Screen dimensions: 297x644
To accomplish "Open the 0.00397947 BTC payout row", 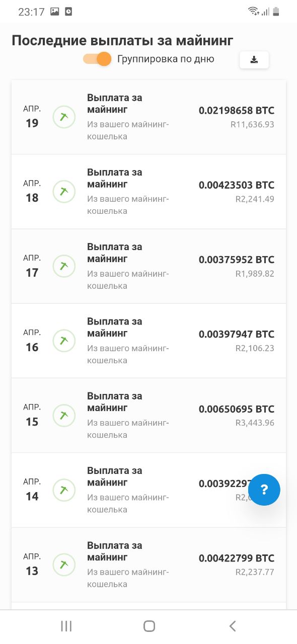I will click(x=148, y=341).
